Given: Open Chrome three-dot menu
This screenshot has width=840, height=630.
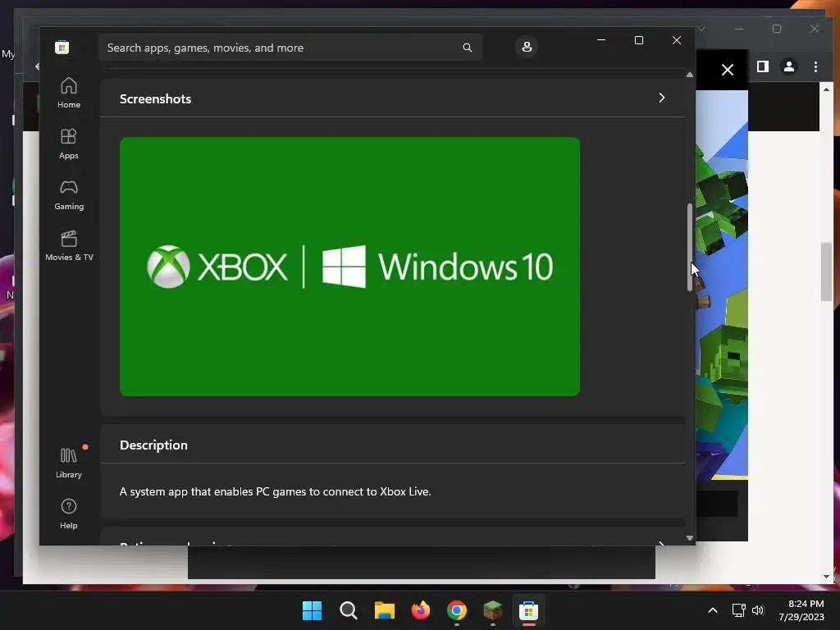Looking at the screenshot, I should pyautogui.click(x=815, y=66).
